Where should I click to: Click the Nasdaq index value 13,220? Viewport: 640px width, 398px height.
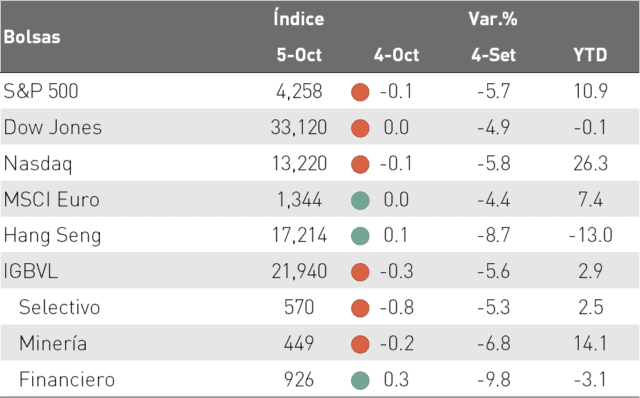[x=299, y=164]
